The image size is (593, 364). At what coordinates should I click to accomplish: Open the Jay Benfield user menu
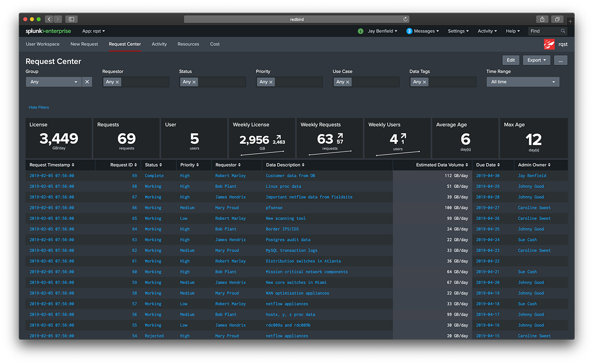(x=383, y=31)
